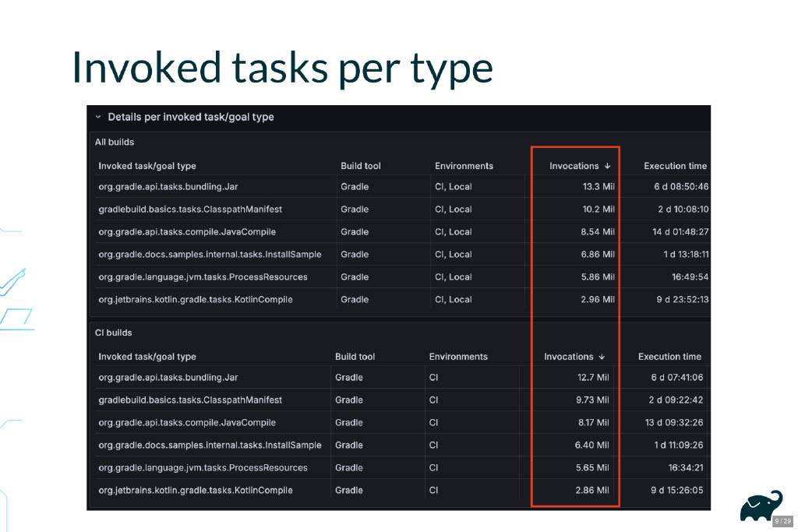Click the Gradle cell in All builds Jar row
This screenshot has width=798, height=532.
tap(355, 187)
